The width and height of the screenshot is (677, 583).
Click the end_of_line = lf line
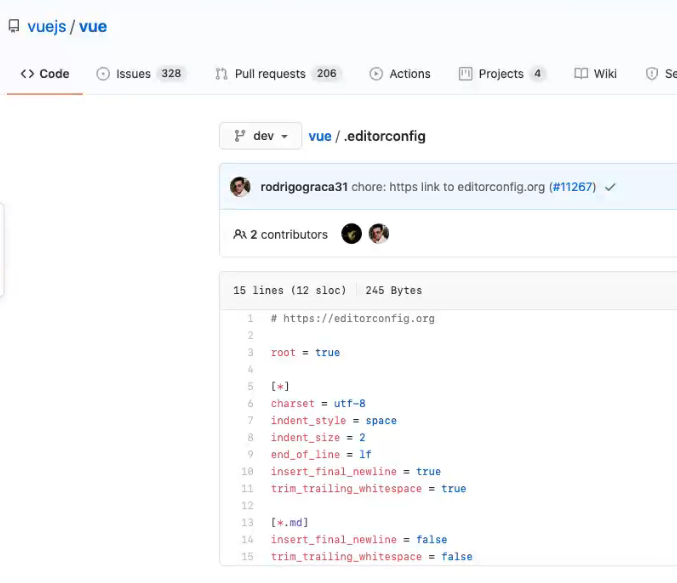coord(321,454)
